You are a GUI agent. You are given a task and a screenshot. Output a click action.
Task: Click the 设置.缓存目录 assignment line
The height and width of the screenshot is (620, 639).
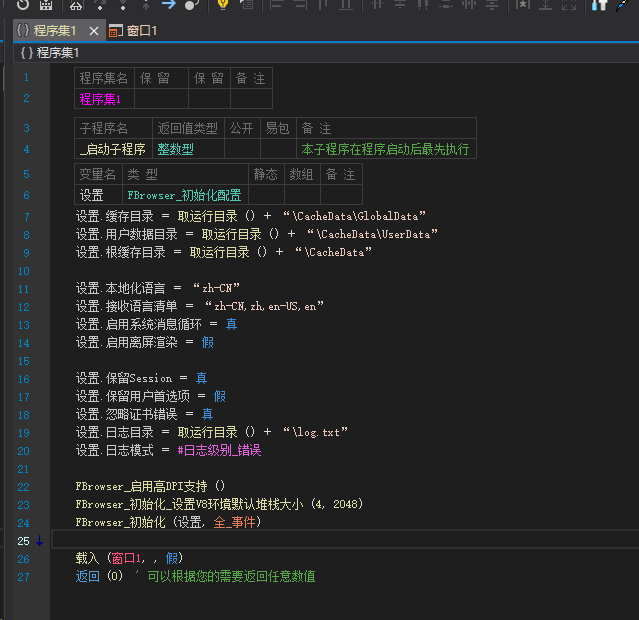[250, 216]
